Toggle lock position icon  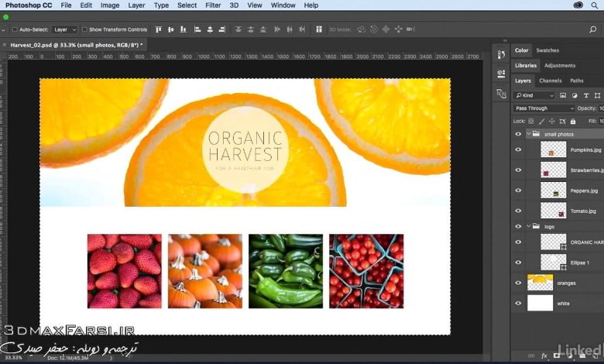point(551,122)
